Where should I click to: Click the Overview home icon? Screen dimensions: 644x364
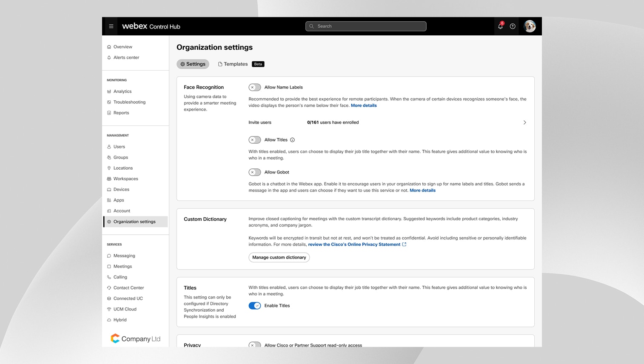tap(109, 47)
